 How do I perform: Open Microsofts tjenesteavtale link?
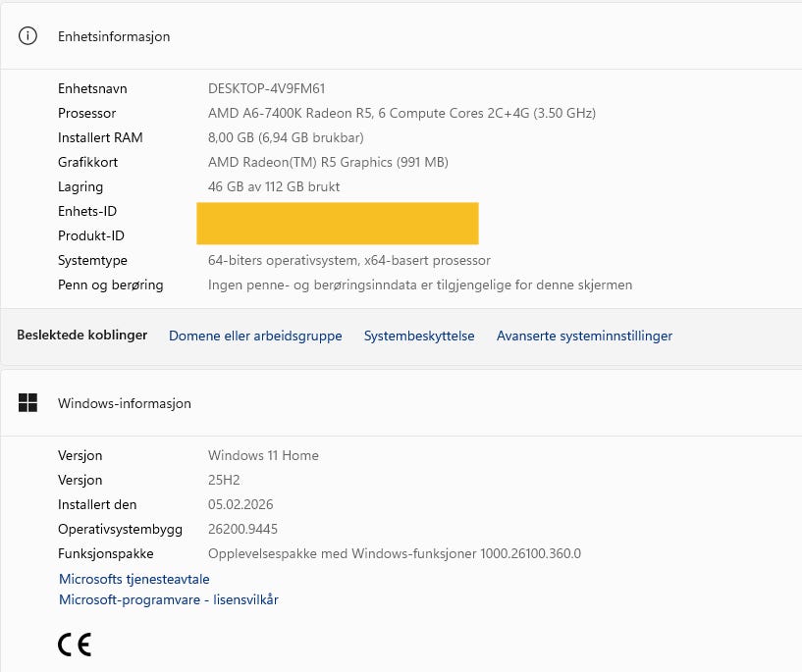tap(134, 579)
